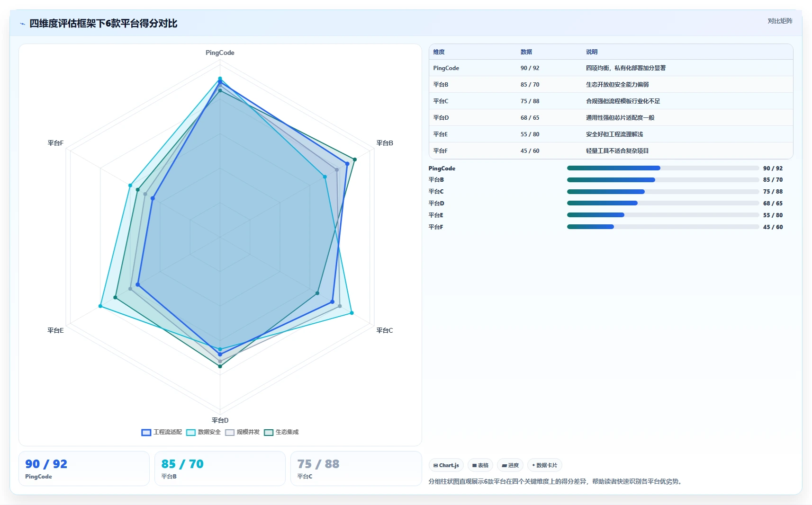Screen dimensions: 812x505
Task: Click the note 生态开放但安全能力偏弱
Action: pos(617,85)
